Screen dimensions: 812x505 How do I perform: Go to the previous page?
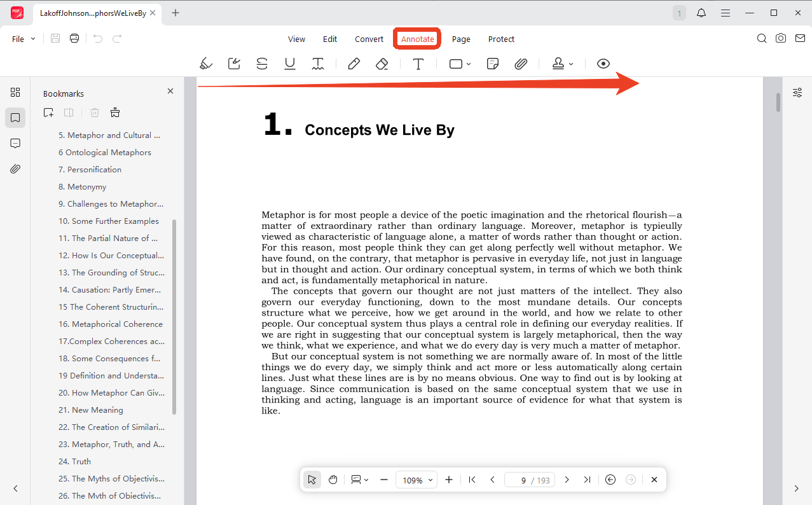pyautogui.click(x=492, y=480)
